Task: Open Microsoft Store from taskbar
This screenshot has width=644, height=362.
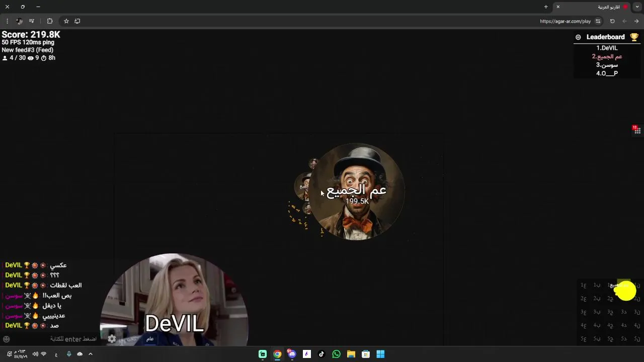Action: pos(366,354)
